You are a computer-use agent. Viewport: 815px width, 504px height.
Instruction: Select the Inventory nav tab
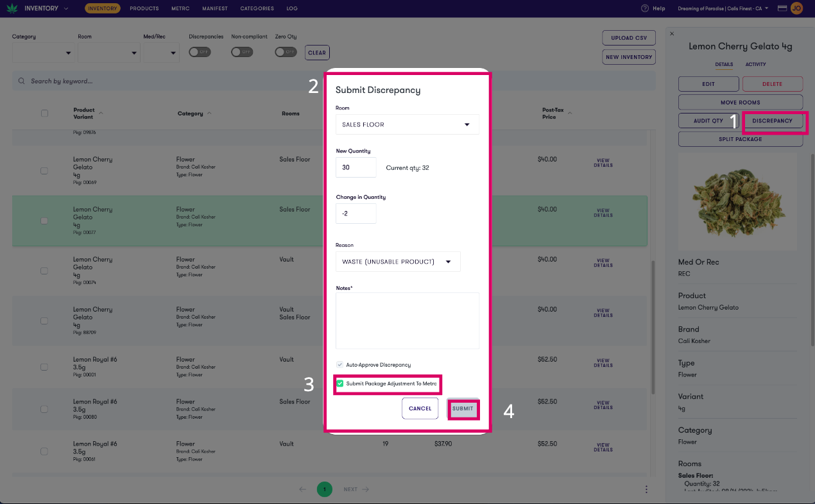(103, 8)
